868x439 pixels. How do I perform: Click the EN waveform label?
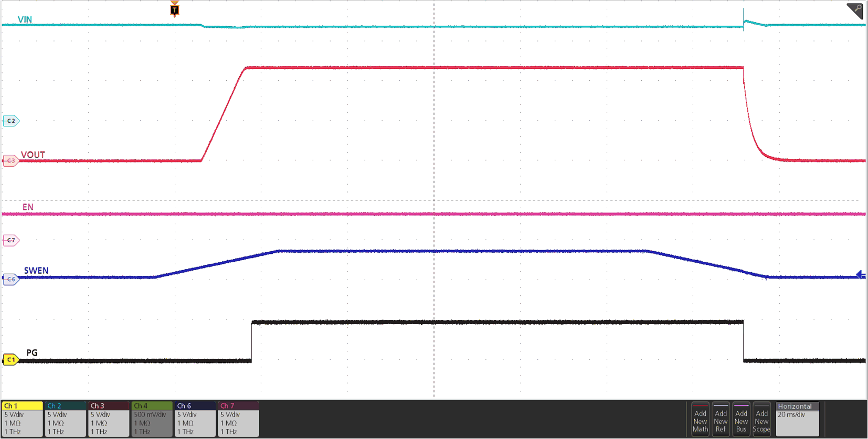(x=28, y=207)
